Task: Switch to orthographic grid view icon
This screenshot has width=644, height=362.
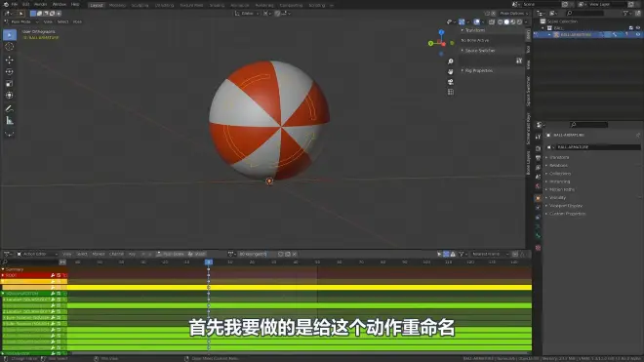Action: (x=451, y=92)
